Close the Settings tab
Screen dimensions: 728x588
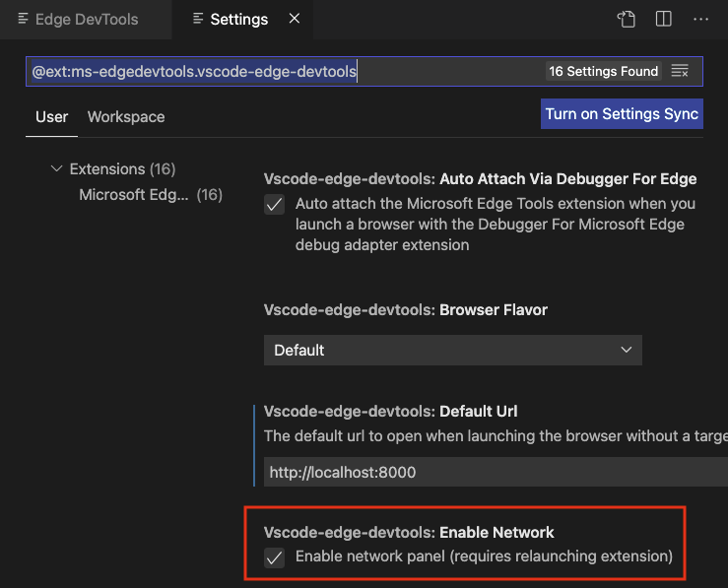pos(295,19)
